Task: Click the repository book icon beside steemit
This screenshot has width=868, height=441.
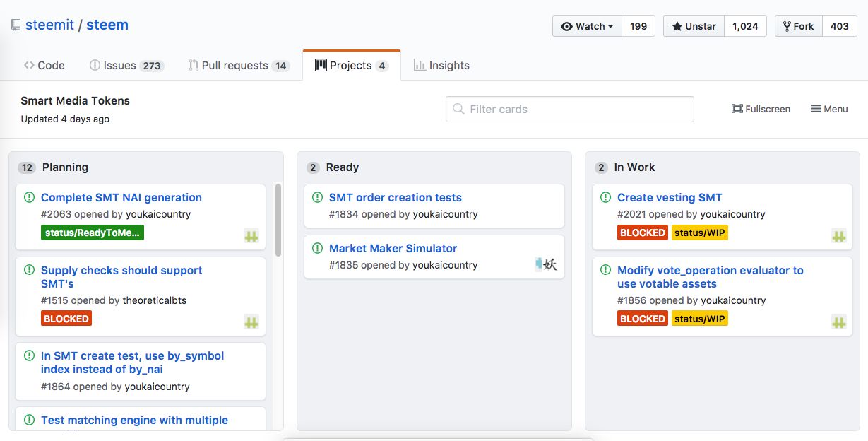Action: 16,25
